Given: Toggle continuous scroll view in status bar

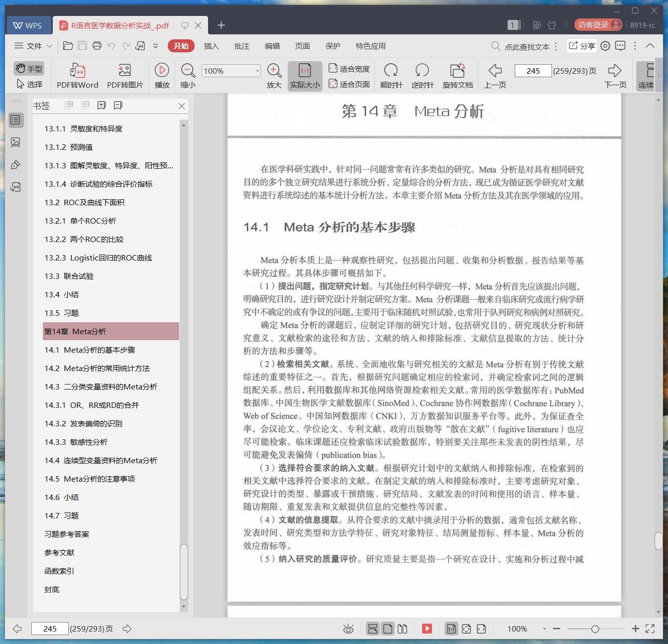Looking at the screenshot, I should [x=372, y=629].
